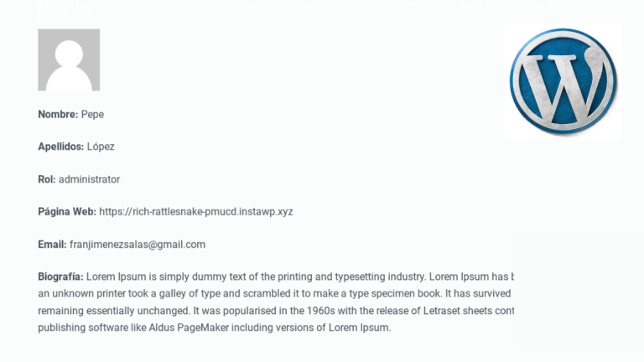The image size is (644, 362).
Task: Open the Projects menu item
Action: (x=398, y=6)
